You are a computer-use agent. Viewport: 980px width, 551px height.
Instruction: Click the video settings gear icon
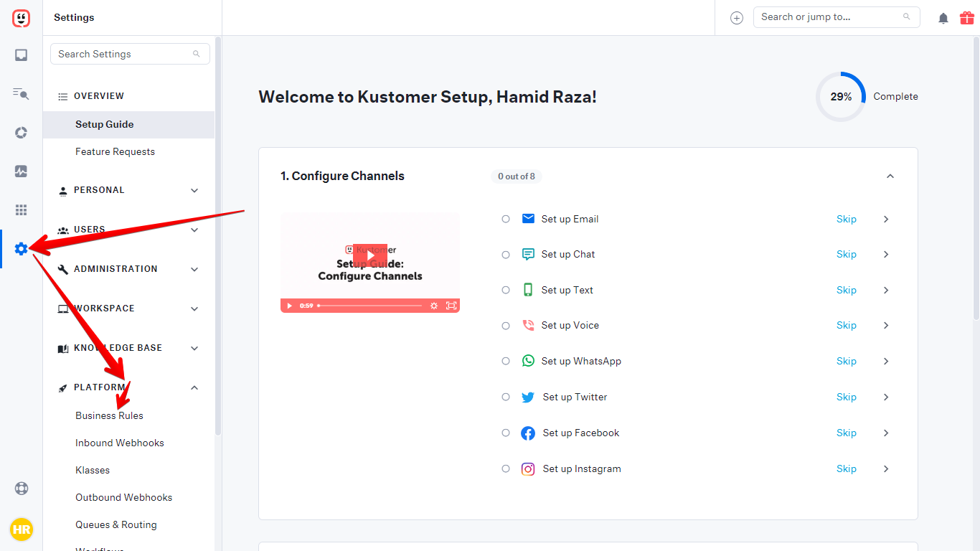pos(434,306)
